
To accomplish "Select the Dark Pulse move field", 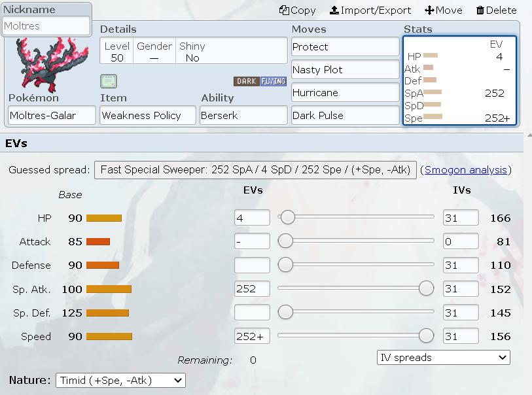I will tap(345, 116).
